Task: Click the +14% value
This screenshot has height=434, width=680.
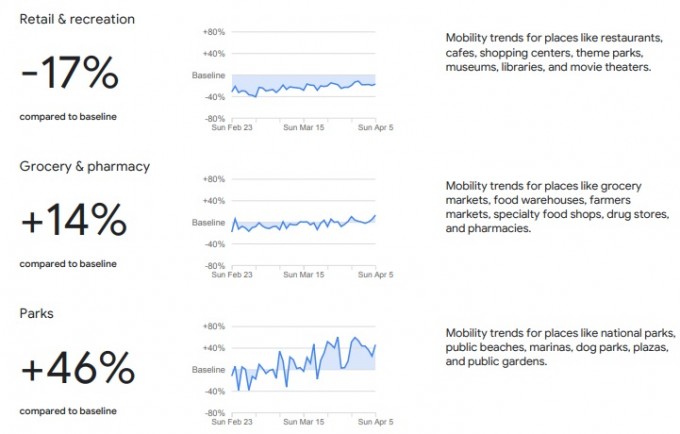Action: [74, 220]
